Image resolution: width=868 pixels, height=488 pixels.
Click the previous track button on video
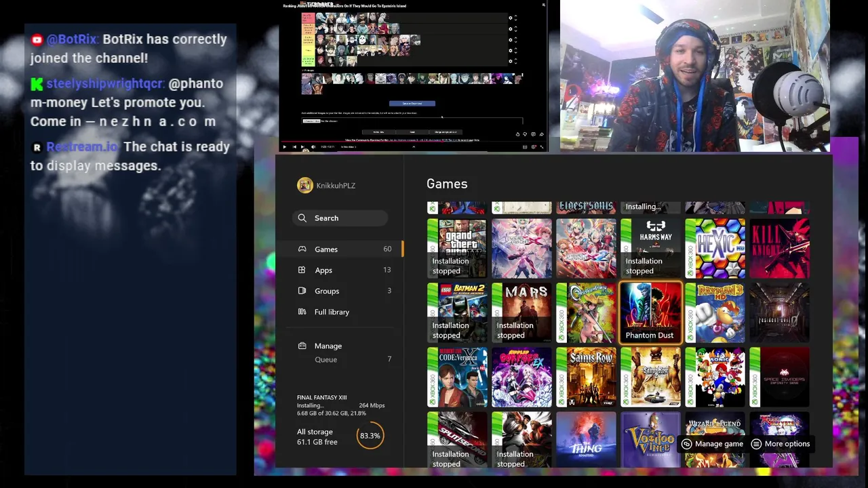[294, 147]
